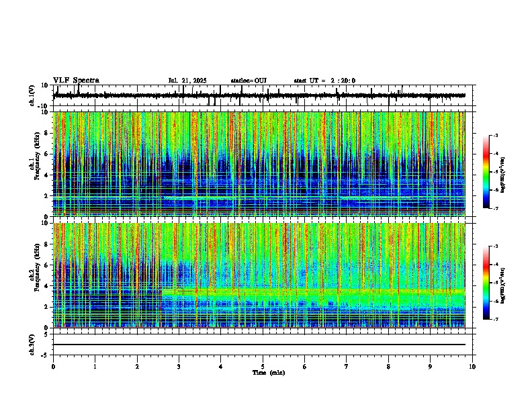Click the time axis tick label "0"

click(x=53, y=367)
